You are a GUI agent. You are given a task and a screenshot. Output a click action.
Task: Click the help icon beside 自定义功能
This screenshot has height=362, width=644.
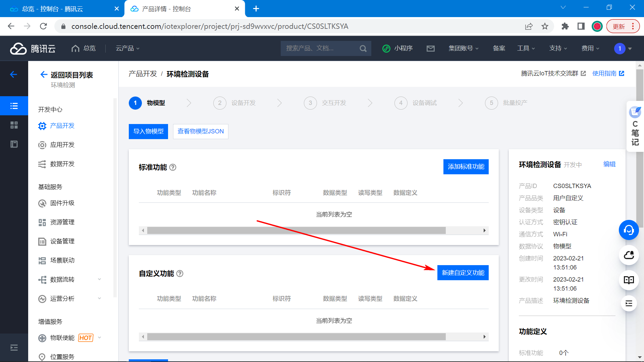click(180, 274)
